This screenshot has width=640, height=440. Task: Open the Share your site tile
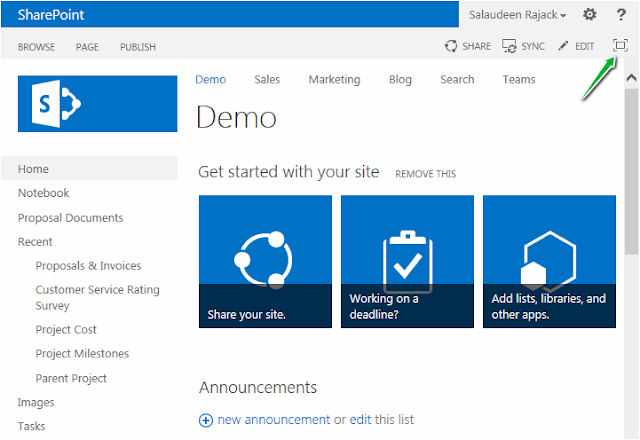265,261
